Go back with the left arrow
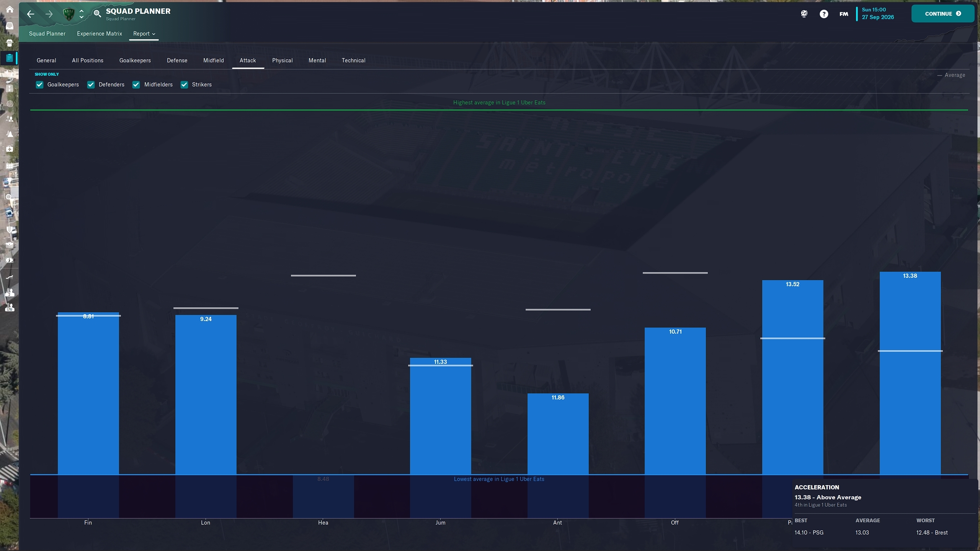This screenshot has height=551, width=980. 31,14
